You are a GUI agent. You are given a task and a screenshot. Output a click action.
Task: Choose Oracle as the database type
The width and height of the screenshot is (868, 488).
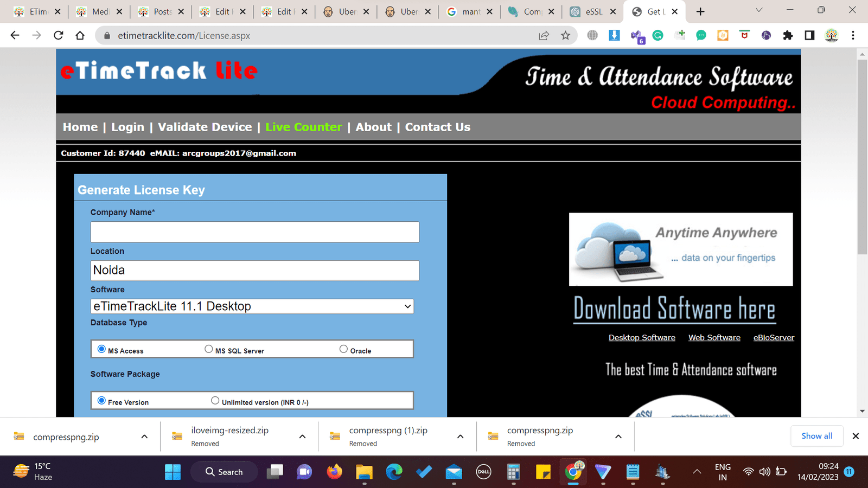tap(343, 349)
